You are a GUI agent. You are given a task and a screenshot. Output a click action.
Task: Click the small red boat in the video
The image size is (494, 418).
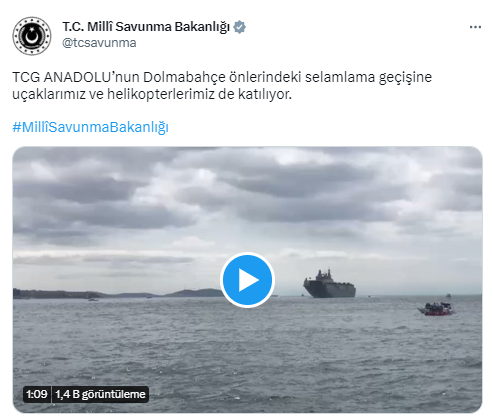pos(436,308)
